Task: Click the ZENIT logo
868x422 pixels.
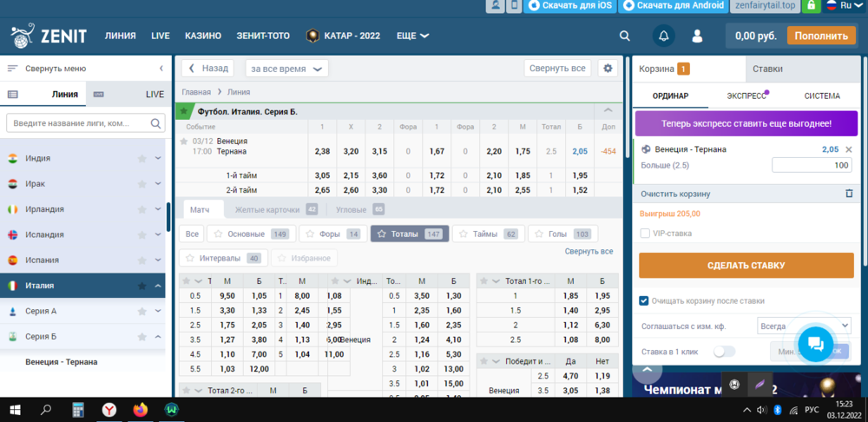Action: (x=49, y=36)
